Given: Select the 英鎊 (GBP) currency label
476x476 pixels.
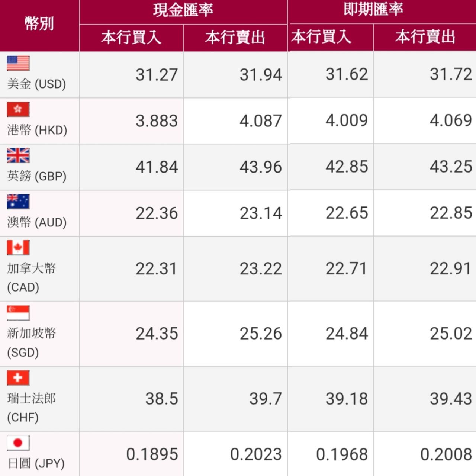Looking at the screenshot, I should [36, 176].
